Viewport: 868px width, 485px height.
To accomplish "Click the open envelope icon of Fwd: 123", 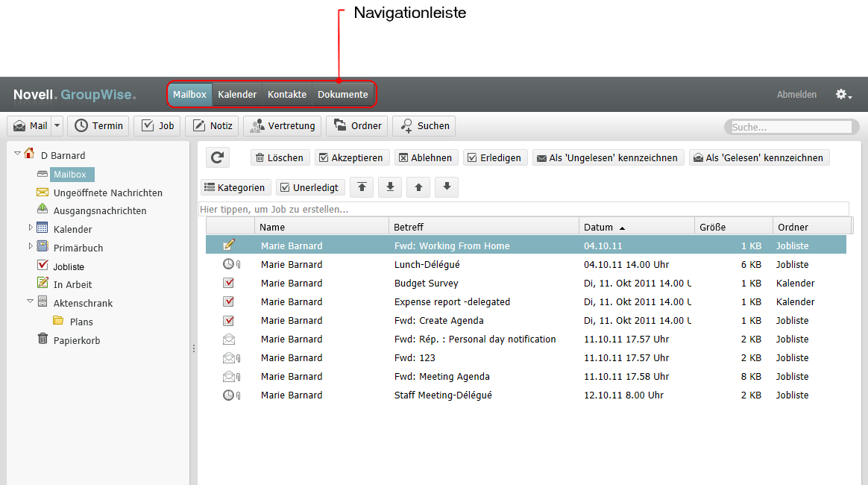I will [229, 357].
